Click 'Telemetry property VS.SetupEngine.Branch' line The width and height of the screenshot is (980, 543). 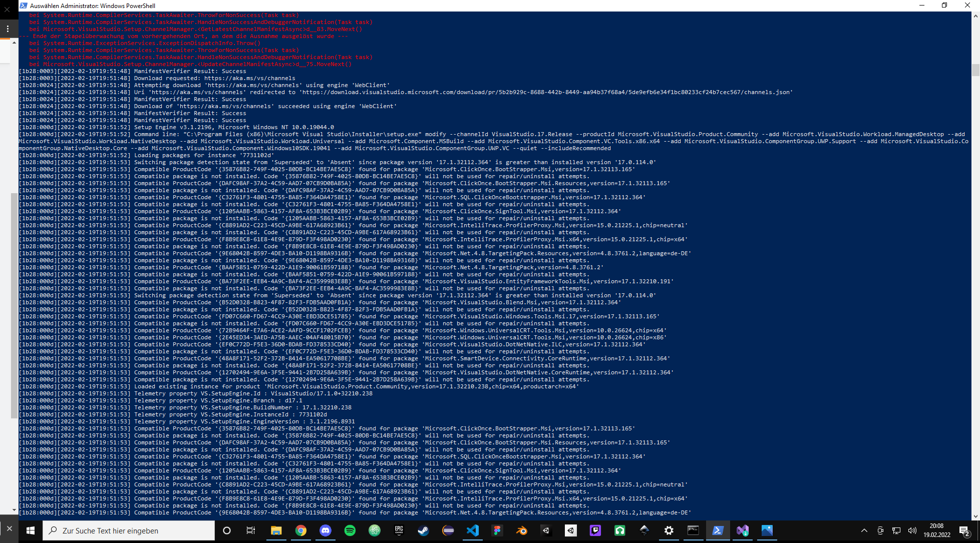[161, 400]
